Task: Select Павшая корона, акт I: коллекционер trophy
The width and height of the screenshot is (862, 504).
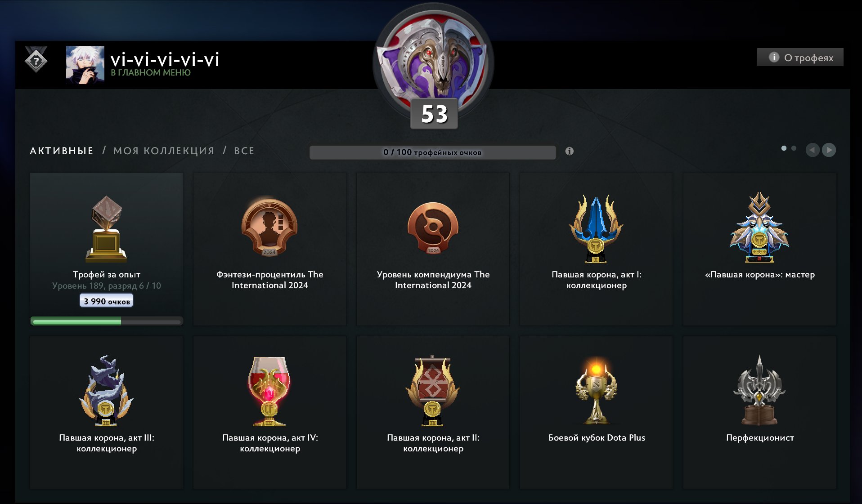Action: [x=596, y=249]
